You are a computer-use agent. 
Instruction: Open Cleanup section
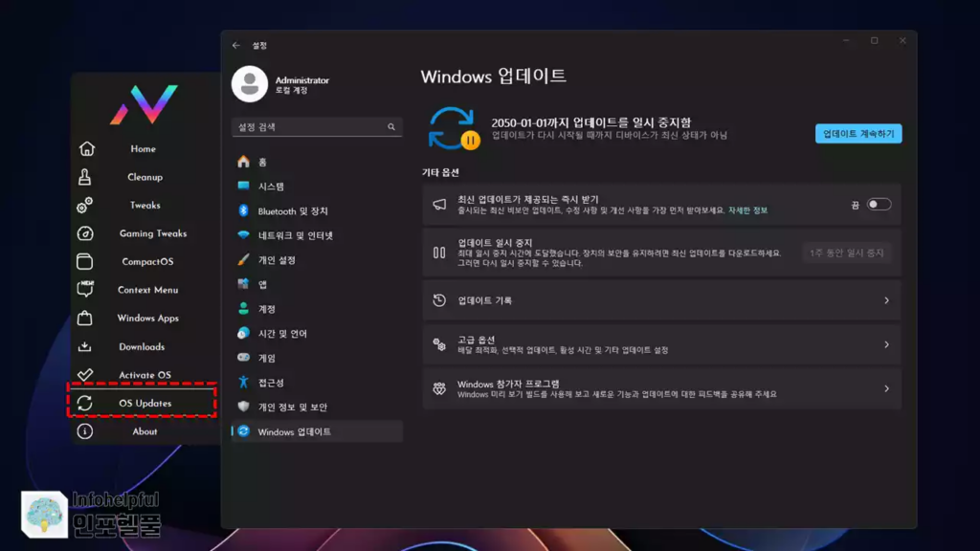tap(145, 177)
